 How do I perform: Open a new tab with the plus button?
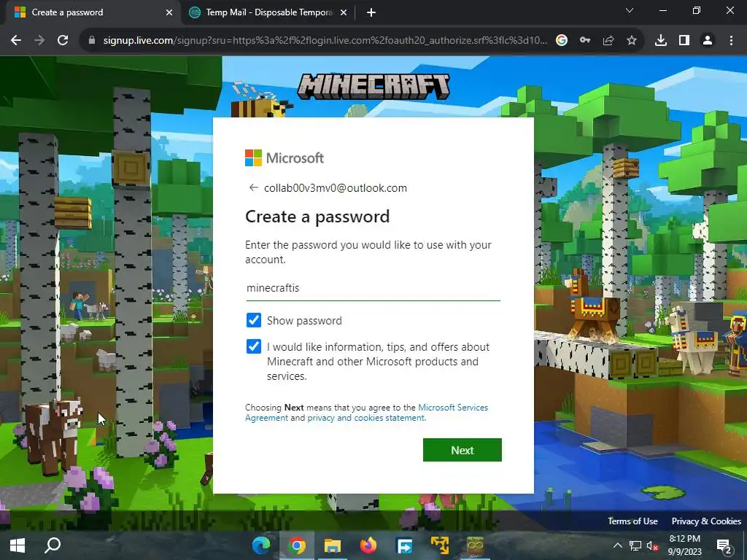pyautogui.click(x=371, y=13)
